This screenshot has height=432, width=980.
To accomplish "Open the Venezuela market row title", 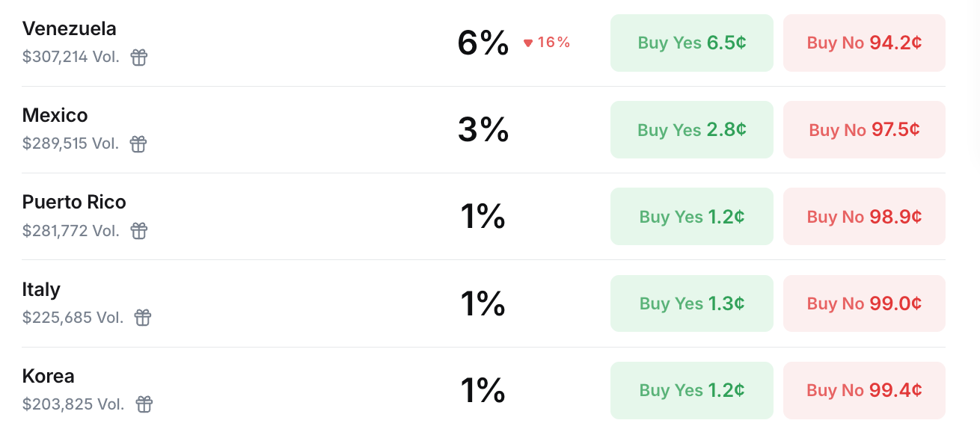I will (70, 29).
